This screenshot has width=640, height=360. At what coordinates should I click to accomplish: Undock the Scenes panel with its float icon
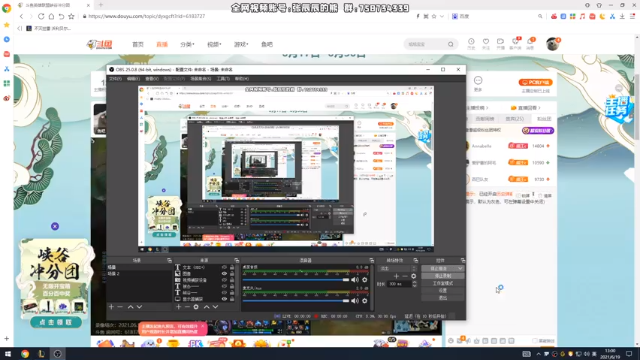pyautogui.click(x=169, y=260)
